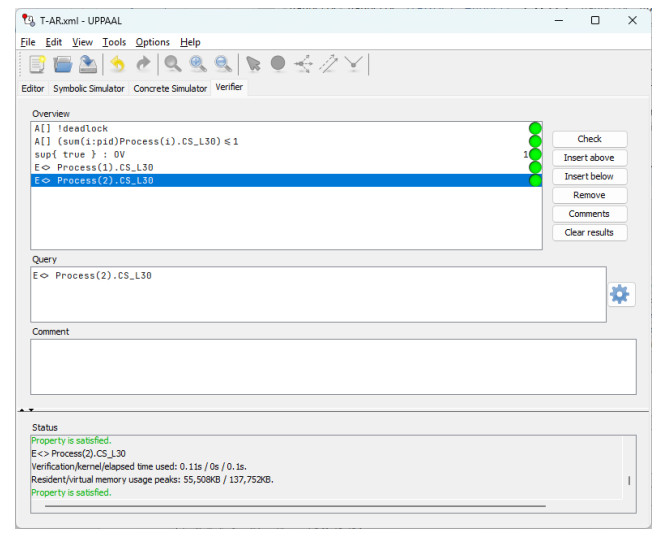Save the model using the toolbar icon
663x536 pixels.
pyautogui.click(x=88, y=65)
